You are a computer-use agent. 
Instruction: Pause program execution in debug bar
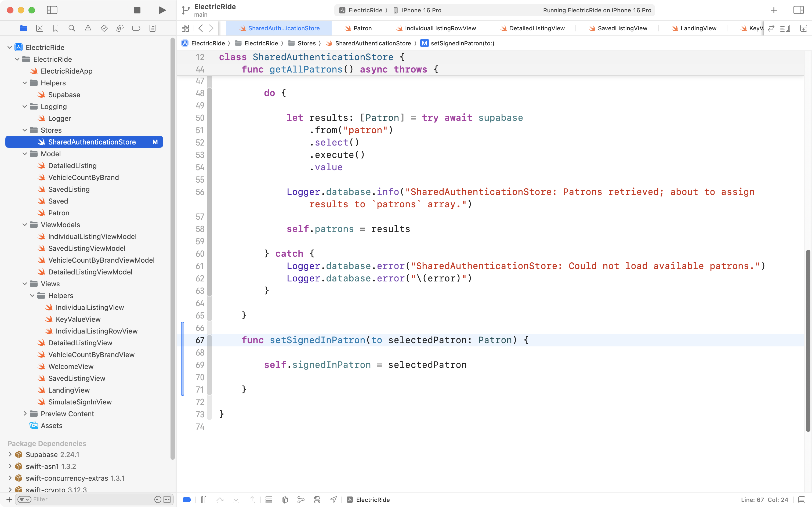click(x=204, y=500)
